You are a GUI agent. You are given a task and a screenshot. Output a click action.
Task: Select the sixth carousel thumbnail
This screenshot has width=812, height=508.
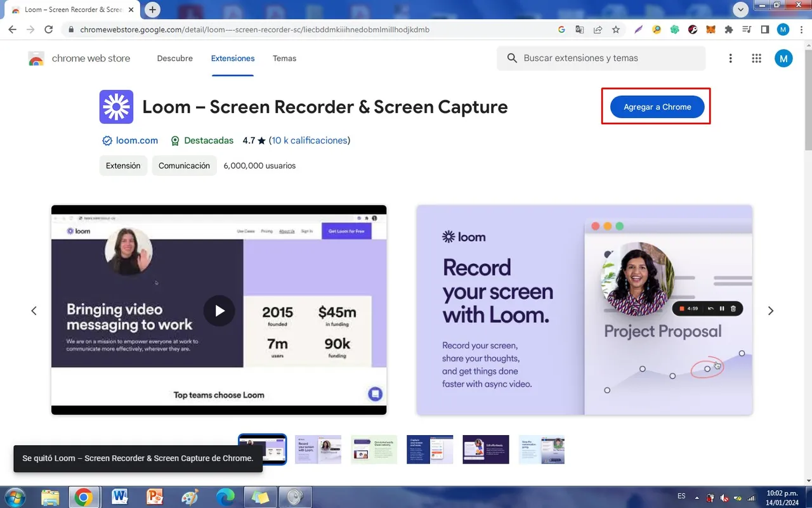(x=542, y=450)
